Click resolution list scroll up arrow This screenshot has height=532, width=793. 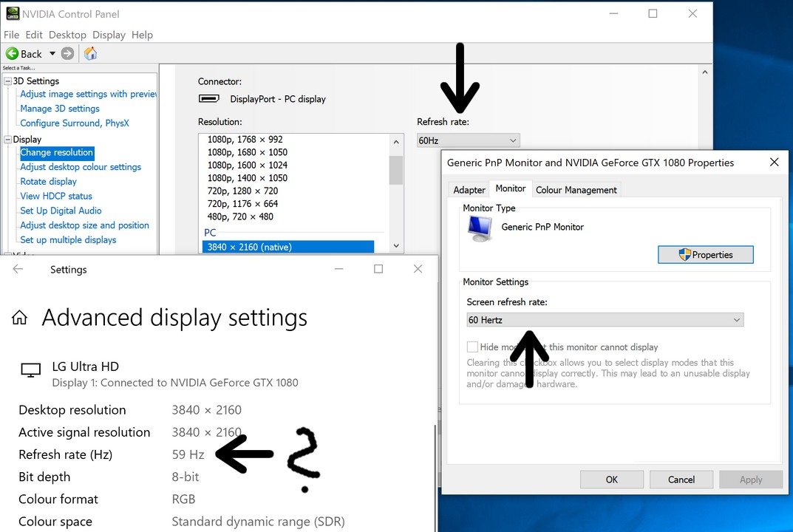click(x=396, y=142)
